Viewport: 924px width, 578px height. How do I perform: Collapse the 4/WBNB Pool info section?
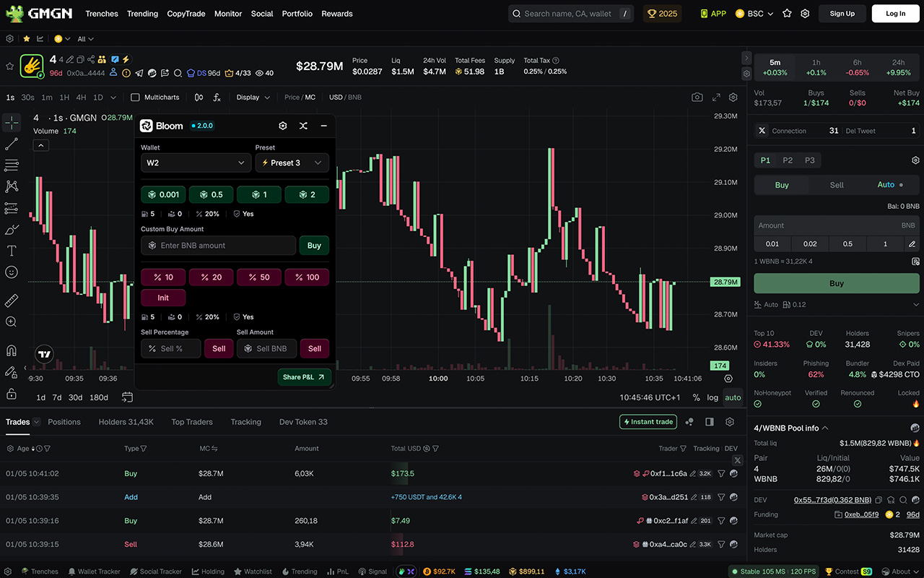825,428
